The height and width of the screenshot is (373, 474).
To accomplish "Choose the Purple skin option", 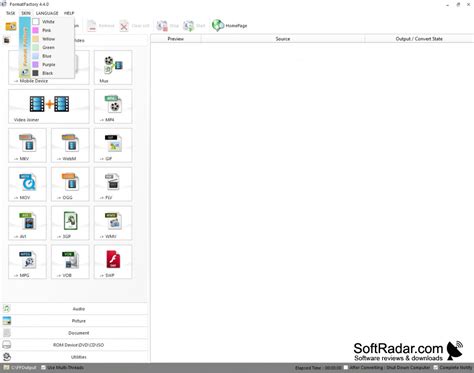I will [x=52, y=64].
